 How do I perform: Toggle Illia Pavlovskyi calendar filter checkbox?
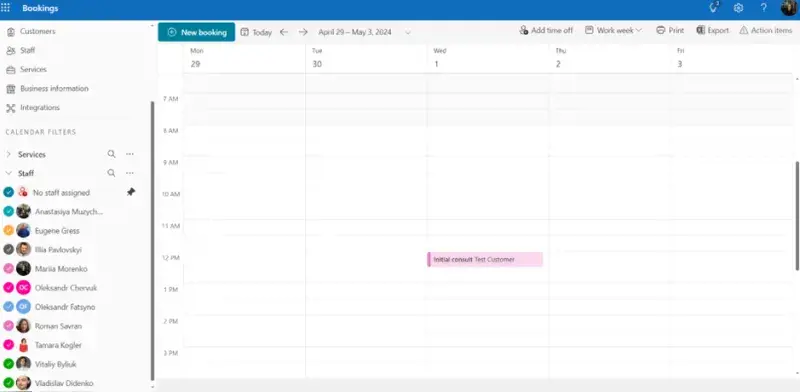(x=8, y=250)
